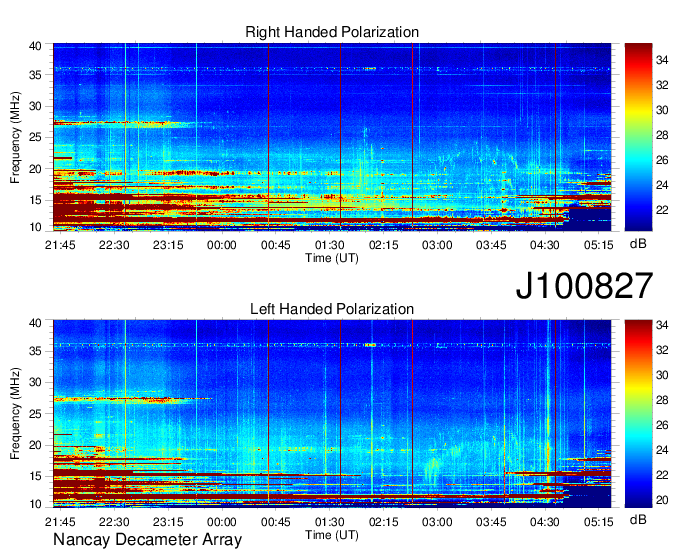Image resolution: width=680 pixels, height=552 pixels.
Task: Click the 10 MHz tick of Left Handed plot
Action: (x=35, y=504)
